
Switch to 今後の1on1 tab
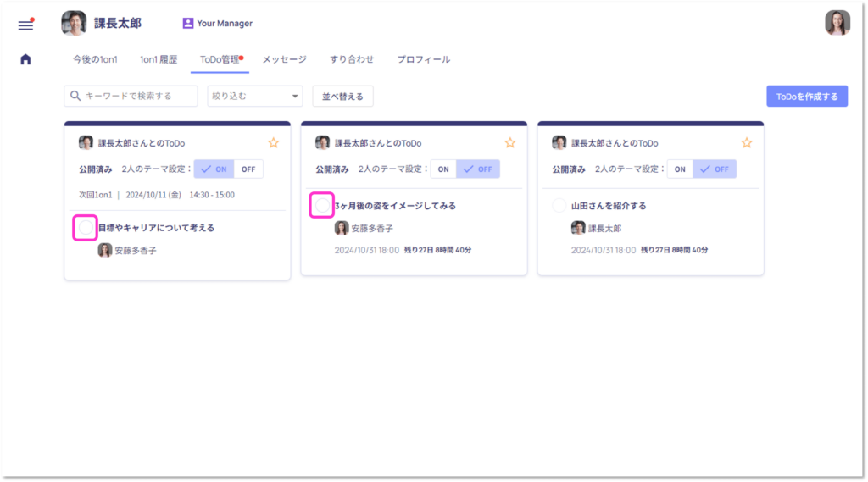click(x=95, y=59)
